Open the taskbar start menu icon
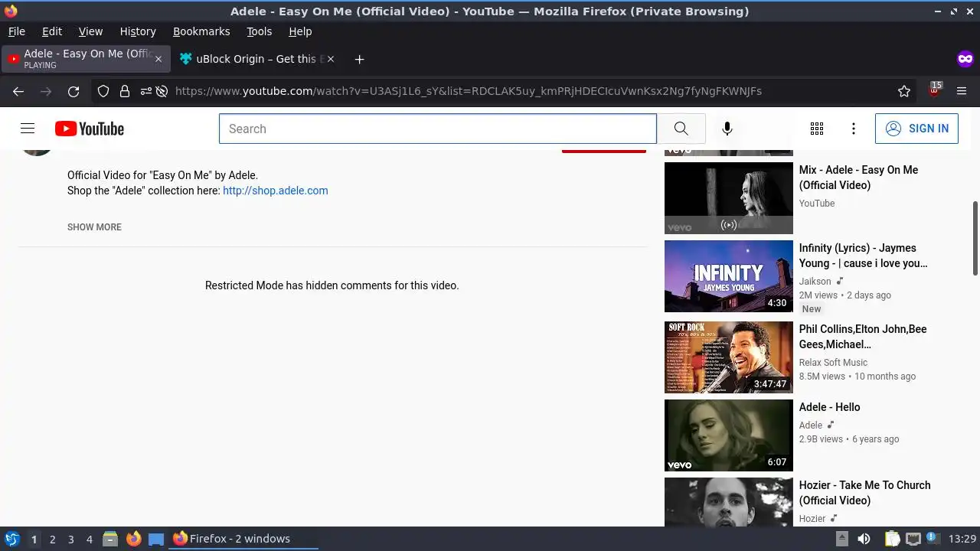This screenshot has width=980, height=551. point(11,539)
